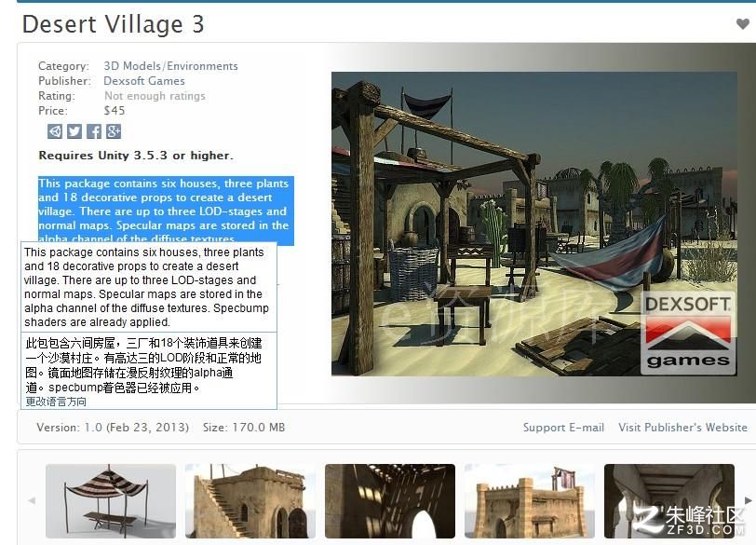Open the arched corridor thumbnail
This screenshot has height=545, width=756.
coord(669,501)
